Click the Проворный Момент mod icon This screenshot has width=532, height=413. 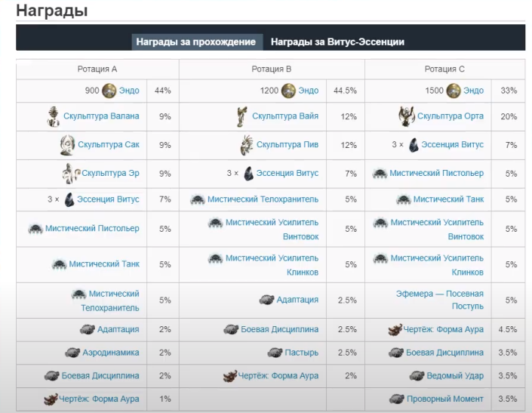click(397, 399)
